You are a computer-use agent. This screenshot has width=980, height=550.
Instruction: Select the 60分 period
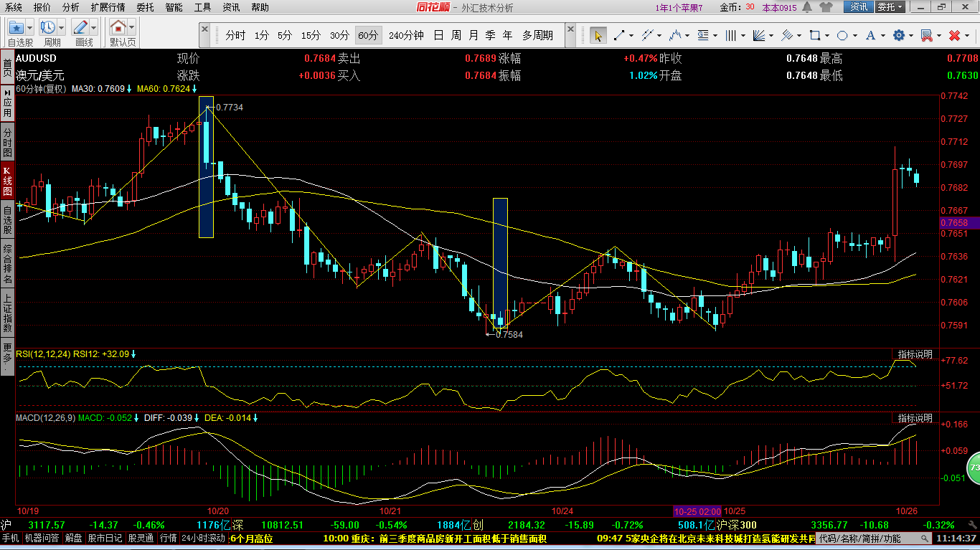(368, 35)
